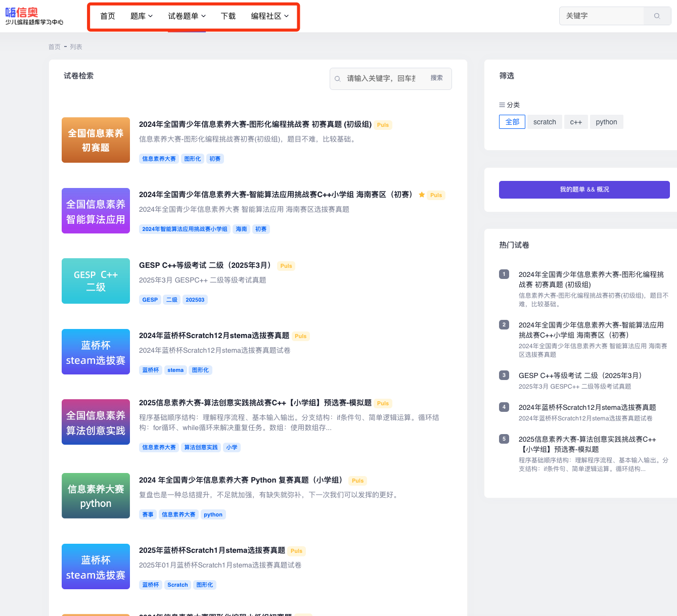Click the 小学 tag
The width and height of the screenshot is (677, 616).
pos(232,447)
